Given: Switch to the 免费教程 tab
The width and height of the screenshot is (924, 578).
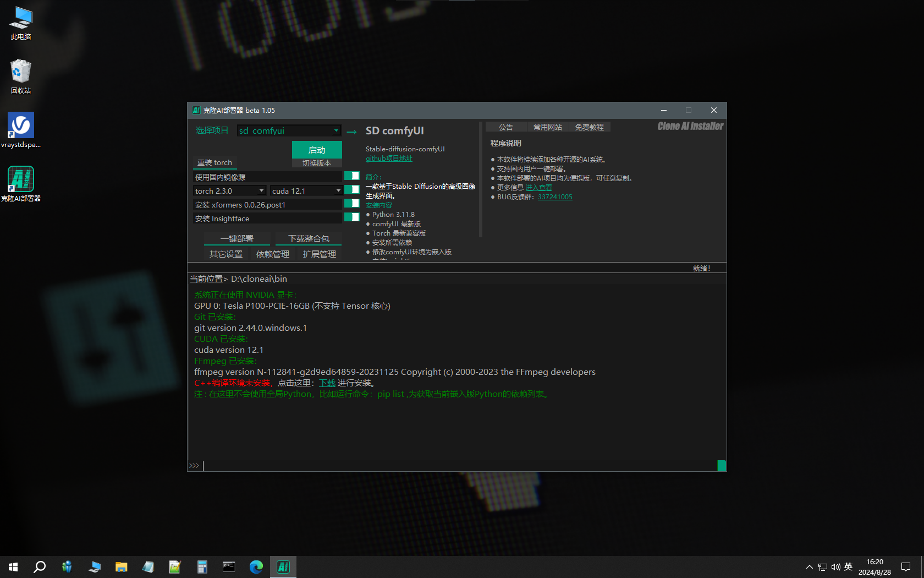Looking at the screenshot, I should coord(590,127).
